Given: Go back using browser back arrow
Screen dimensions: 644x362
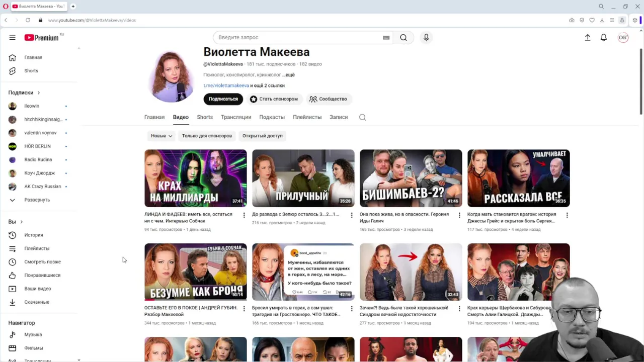Looking at the screenshot, I should [6, 20].
